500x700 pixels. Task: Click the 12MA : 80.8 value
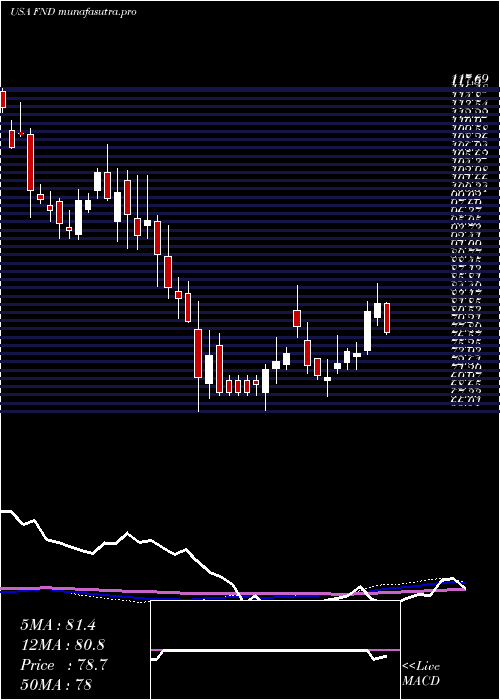pyautogui.click(x=63, y=645)
